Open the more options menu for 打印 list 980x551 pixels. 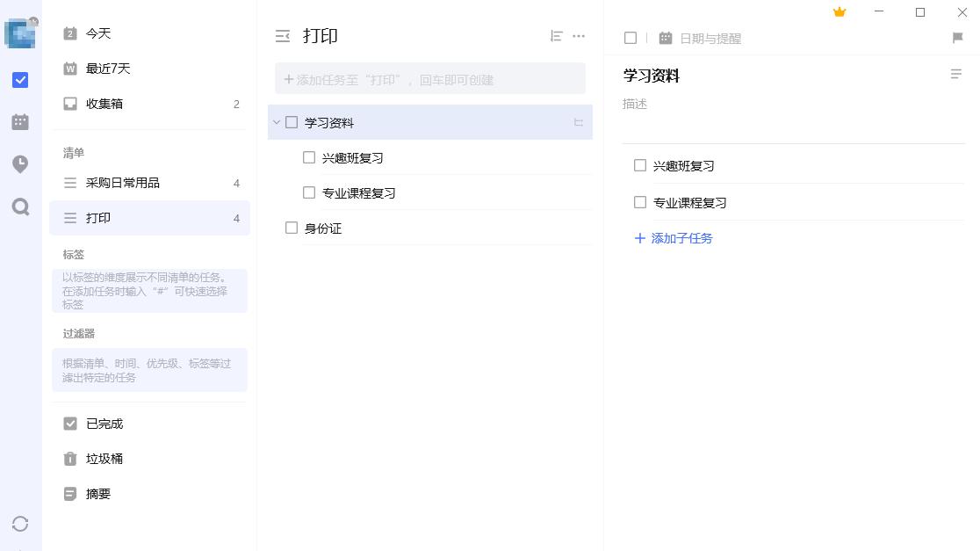click(579, 36)
